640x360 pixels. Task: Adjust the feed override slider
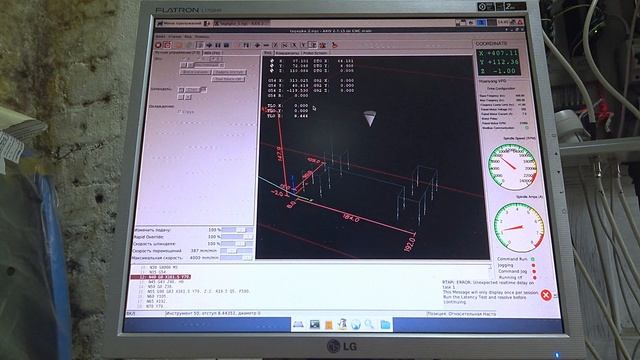pos(237,230)
